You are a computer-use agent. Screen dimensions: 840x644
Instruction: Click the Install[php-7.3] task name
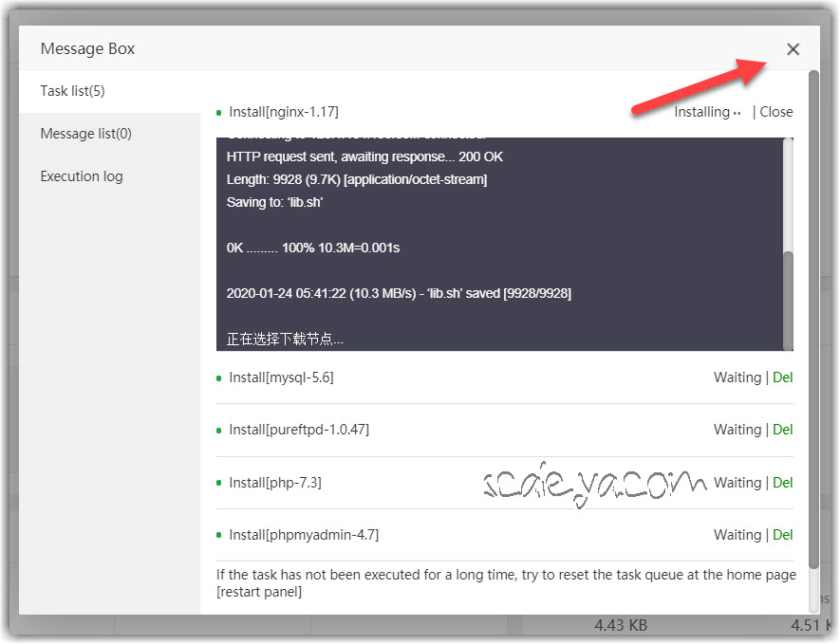click(x=275, y=483)
